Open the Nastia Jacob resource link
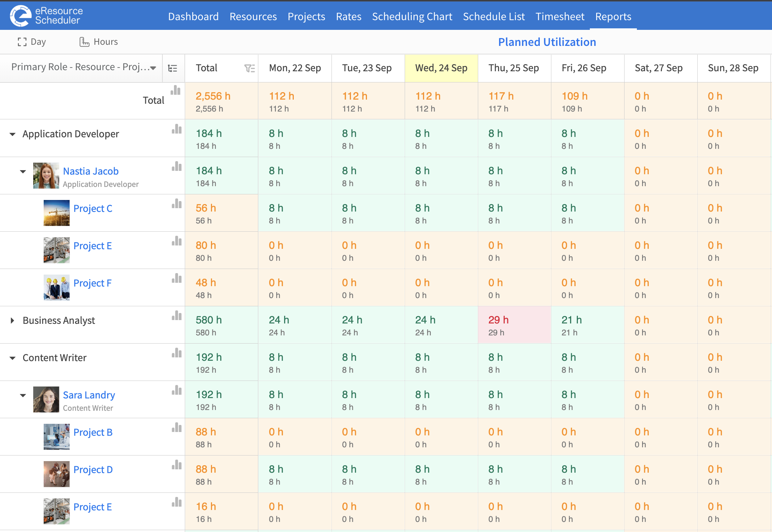 click(x=91, y=171)
